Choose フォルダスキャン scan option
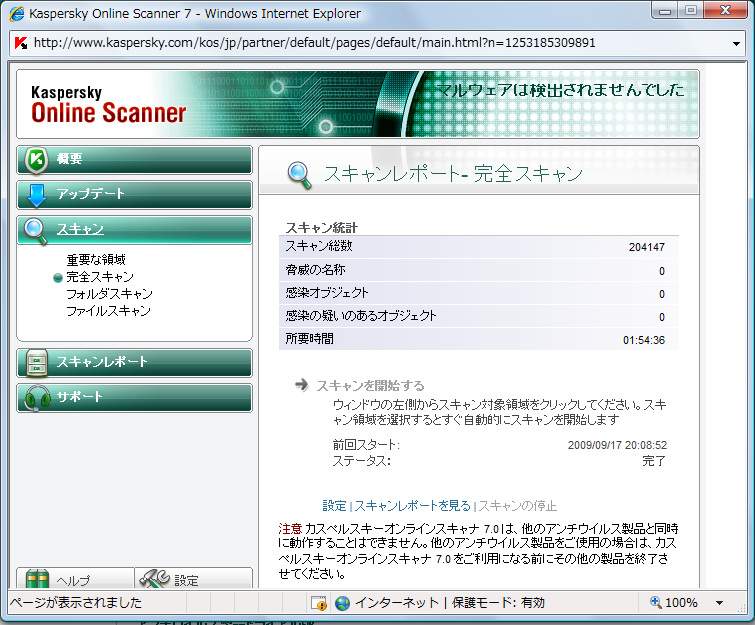 coord(109,294)
